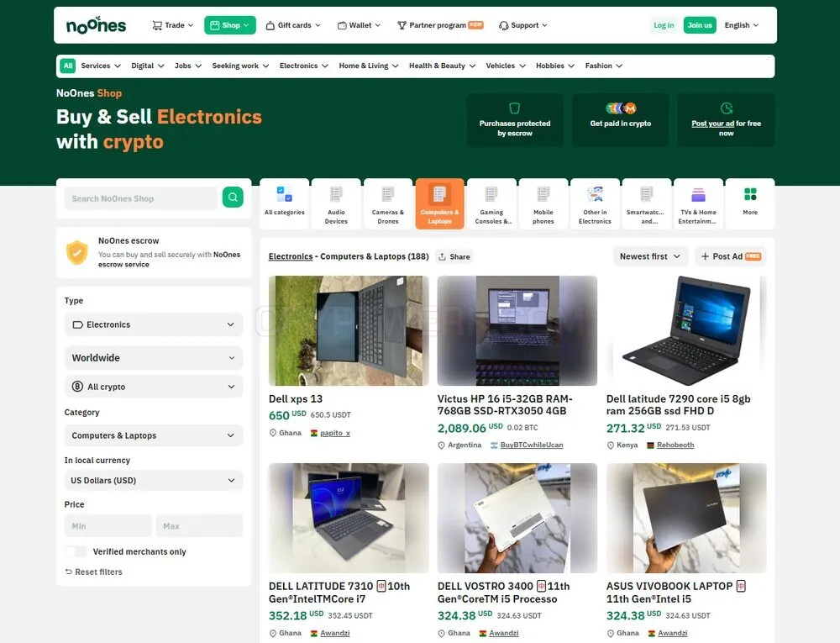Click the Log in button
Screen dimensions: 840x643
point(664,25)
